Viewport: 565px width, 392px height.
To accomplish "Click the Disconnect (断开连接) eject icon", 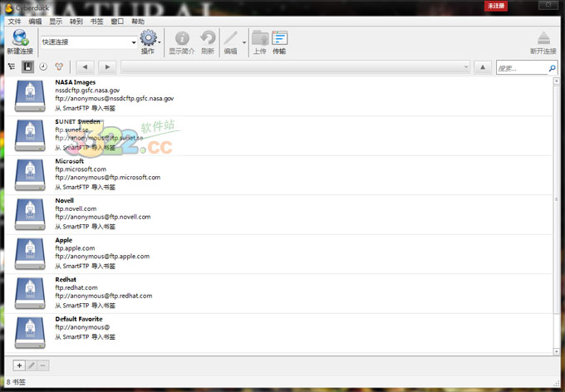I will (543, 38).
